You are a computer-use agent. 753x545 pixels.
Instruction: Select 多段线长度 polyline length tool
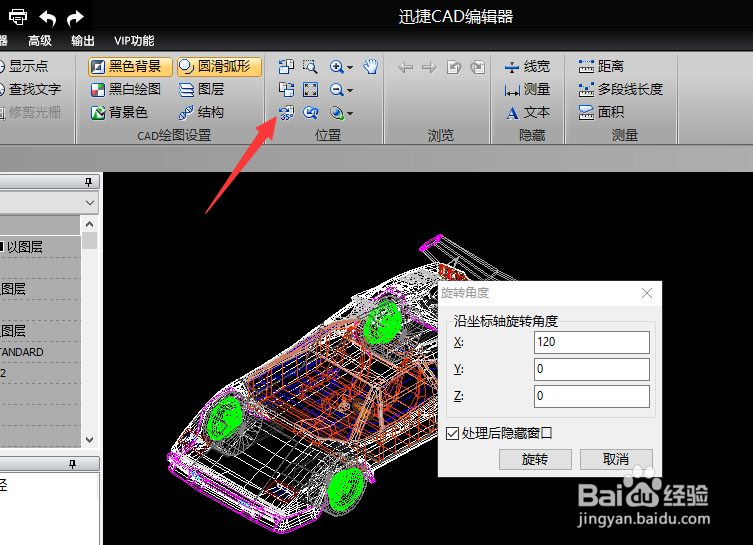click(620, 89)
